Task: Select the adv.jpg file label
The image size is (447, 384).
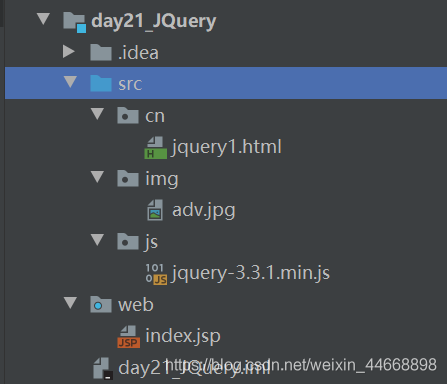Action: click(204, 211)
